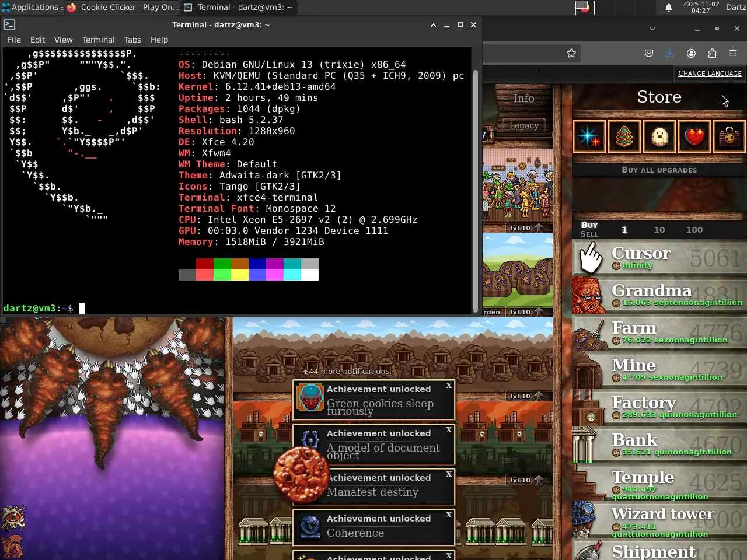The height and width of the screenshot is (560, 747).
Task: Switch to Cookie Clicker in the taskbar
Action: (123, 8)
